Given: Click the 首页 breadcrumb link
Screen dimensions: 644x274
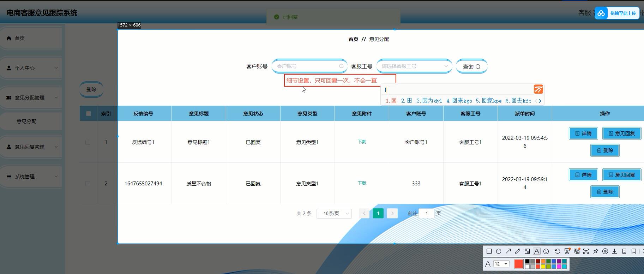Looking at the screenshot, I should point(353,39).
